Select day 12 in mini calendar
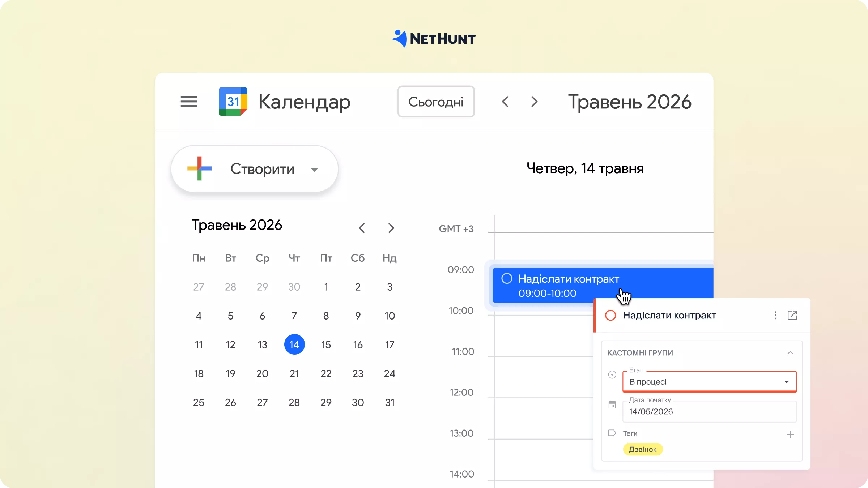This screenshot has height=488, width=868. (x=231, y=344)
